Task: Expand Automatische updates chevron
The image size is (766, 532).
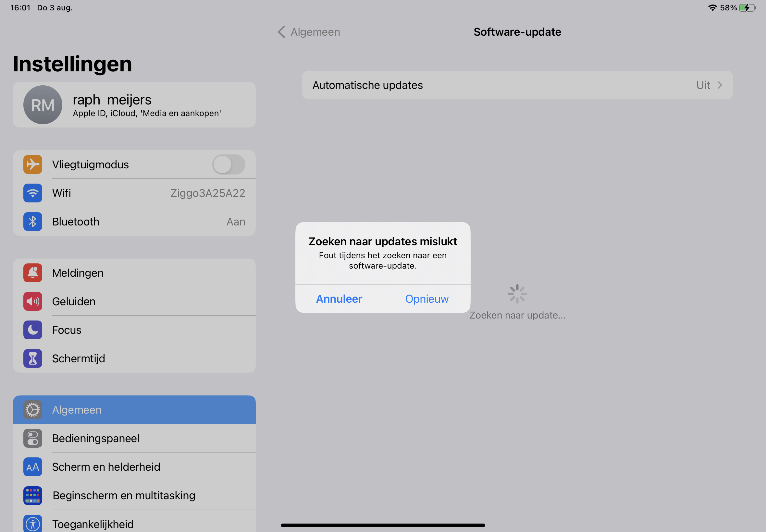Action: coord(720,85)
